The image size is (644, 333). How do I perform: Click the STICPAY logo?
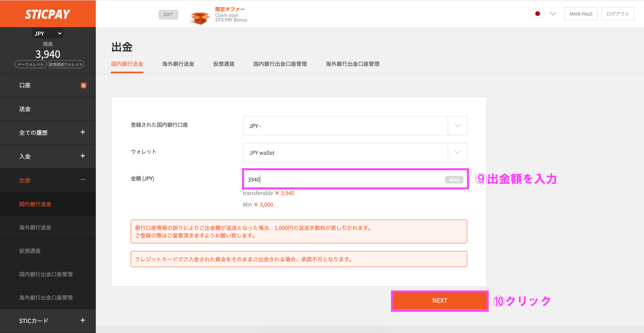[x=48, y=14]
